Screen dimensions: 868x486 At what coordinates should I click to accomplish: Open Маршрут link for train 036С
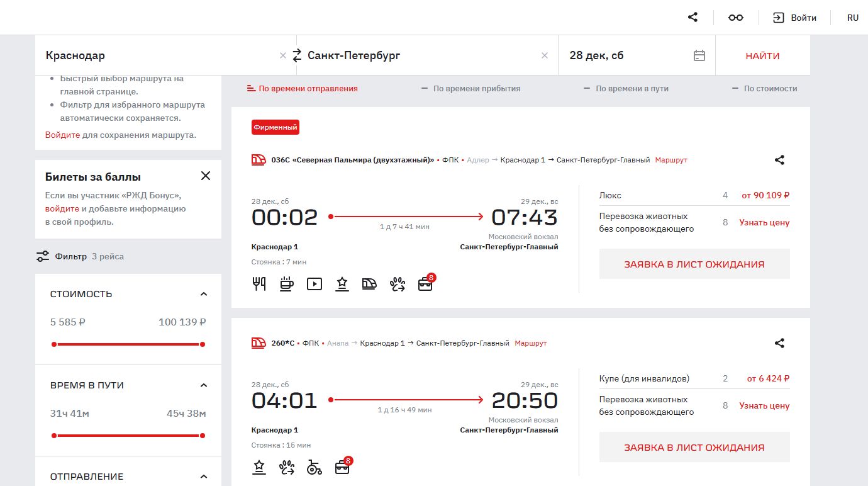click(671, 160)
